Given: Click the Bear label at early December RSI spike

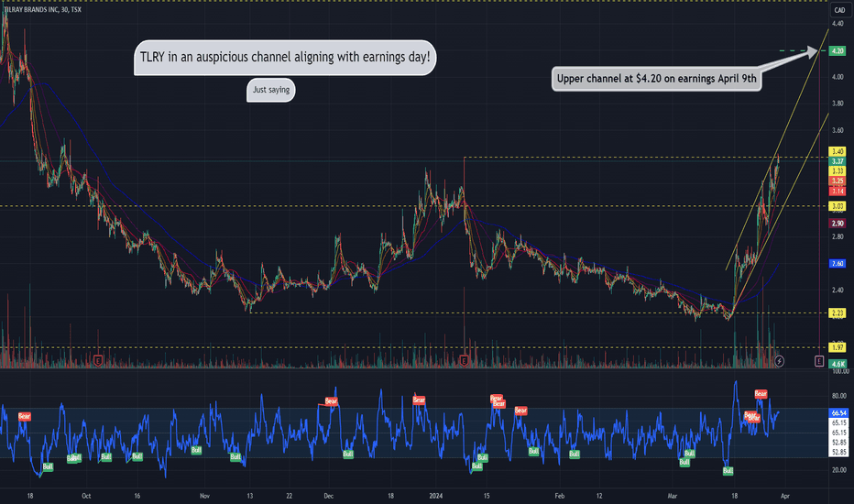Looking at the screenshot, I should coord(331,401).
